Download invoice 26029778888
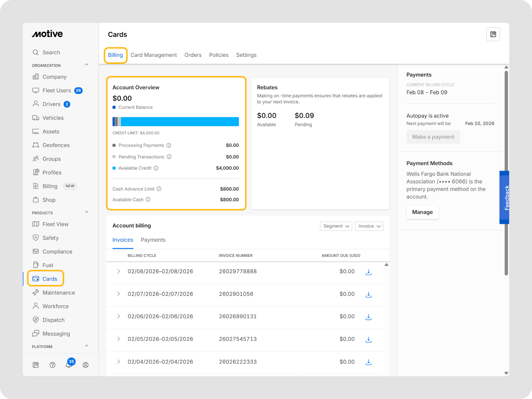 [368, 272]
